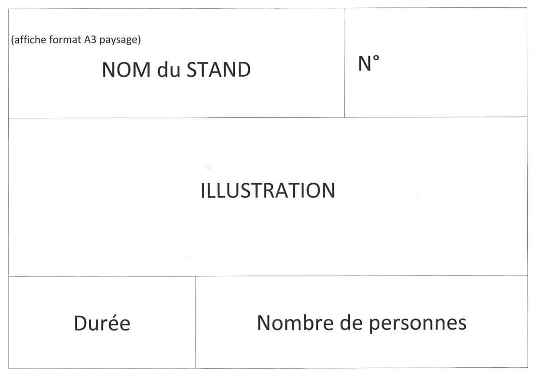Click the N° label in the top cell
This screenshot has height=392, width=555.
(369, 64)
